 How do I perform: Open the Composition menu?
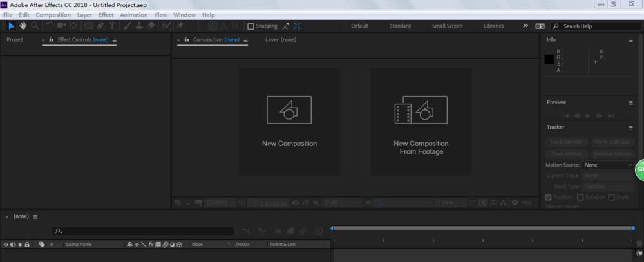click(53, 15)
